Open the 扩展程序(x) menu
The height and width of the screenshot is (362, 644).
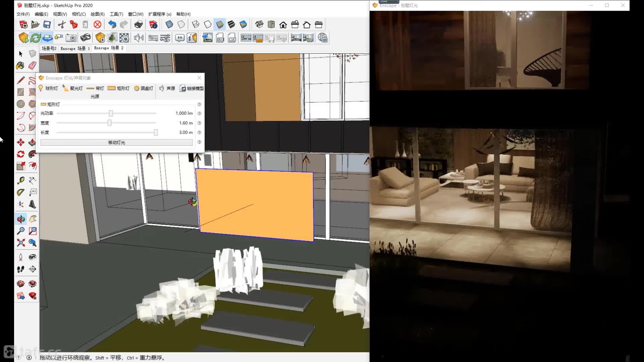(160, 14)
